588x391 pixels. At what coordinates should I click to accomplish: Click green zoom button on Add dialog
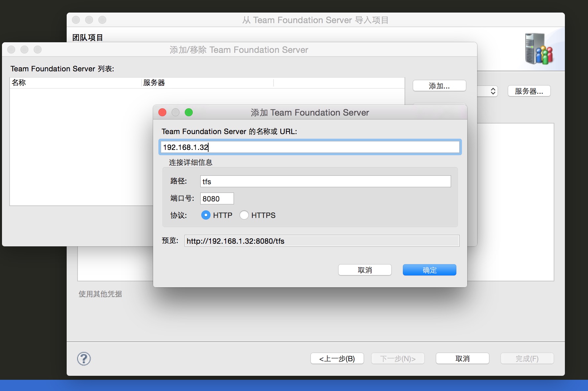189,113
